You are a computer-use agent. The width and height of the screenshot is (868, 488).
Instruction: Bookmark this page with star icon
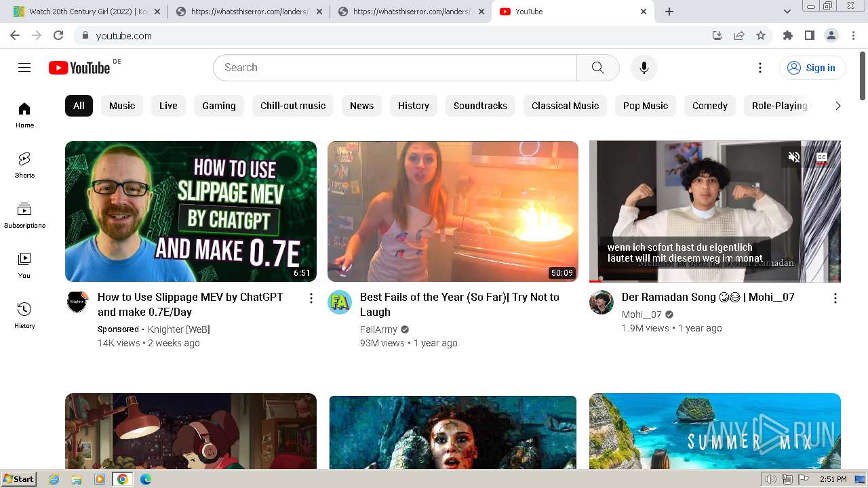(x=761, y=35)
